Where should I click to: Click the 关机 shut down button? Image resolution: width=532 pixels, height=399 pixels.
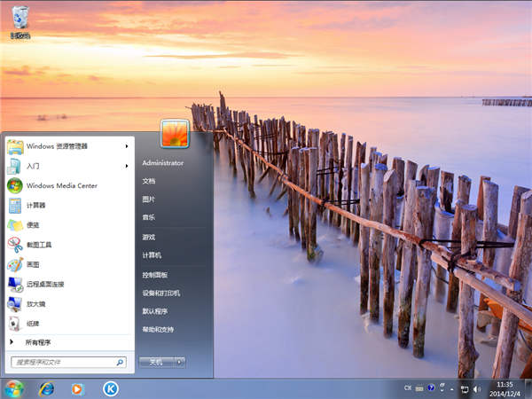(x=156, y=363)
